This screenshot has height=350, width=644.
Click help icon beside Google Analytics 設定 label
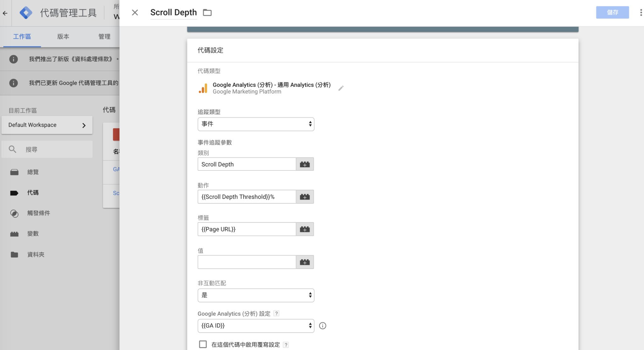pyautogui.click(x=276, y=314)
